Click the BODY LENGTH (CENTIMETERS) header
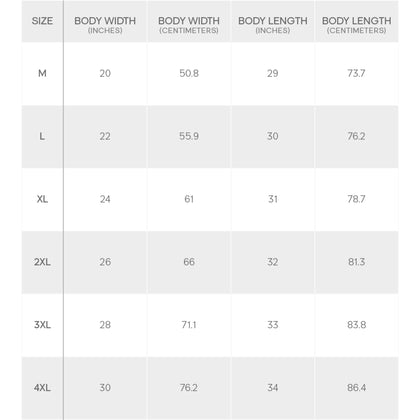 356,25
